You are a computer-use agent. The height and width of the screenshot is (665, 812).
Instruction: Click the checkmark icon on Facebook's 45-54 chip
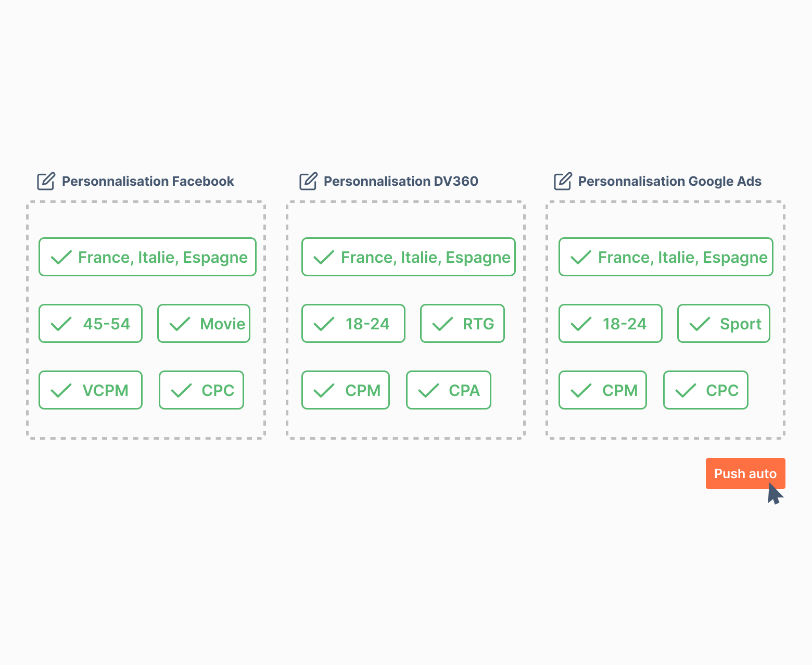(x=61, y=324)
